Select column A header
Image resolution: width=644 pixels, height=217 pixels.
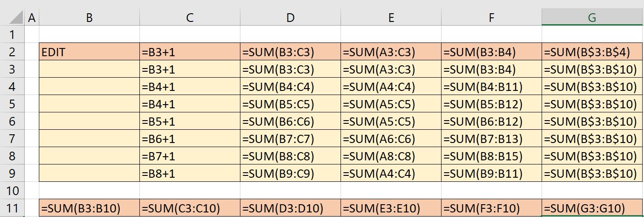(32, 18)
